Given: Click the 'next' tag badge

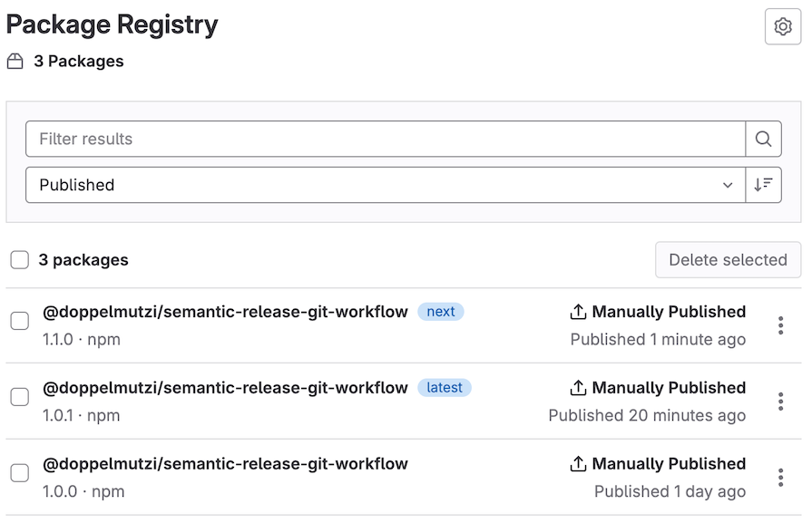Looking at the screenshot, I should coord(440,311).
